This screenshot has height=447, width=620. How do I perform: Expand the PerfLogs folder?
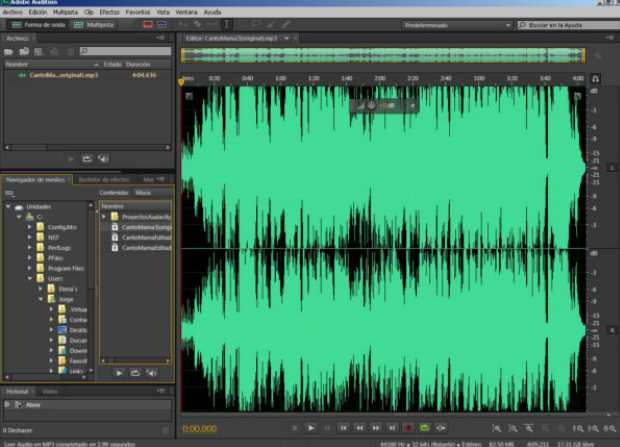click(x=31, y=246)
